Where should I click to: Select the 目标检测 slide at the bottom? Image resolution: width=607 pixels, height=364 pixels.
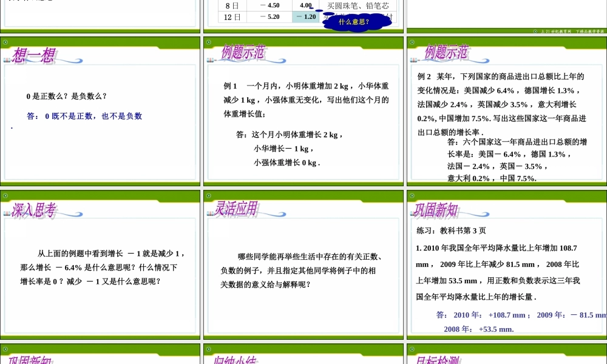click(x=507, y=354)
